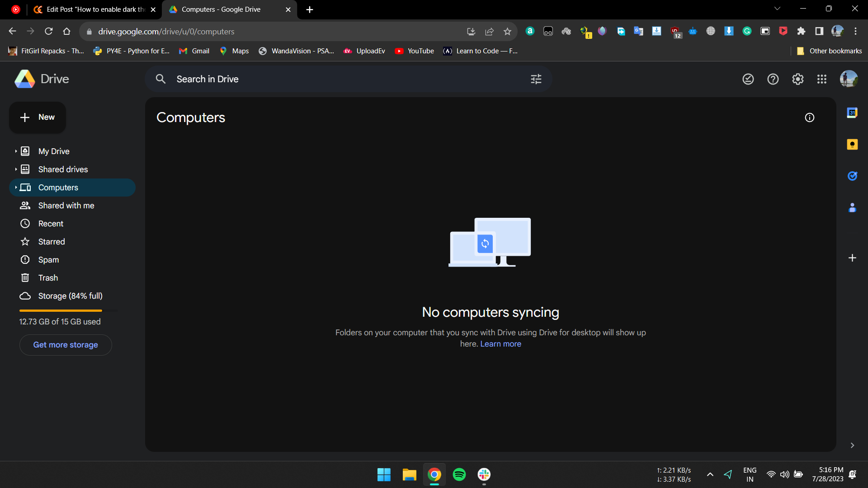Open My Drive
Screen dimensions: 868x488
click(54, 151)
